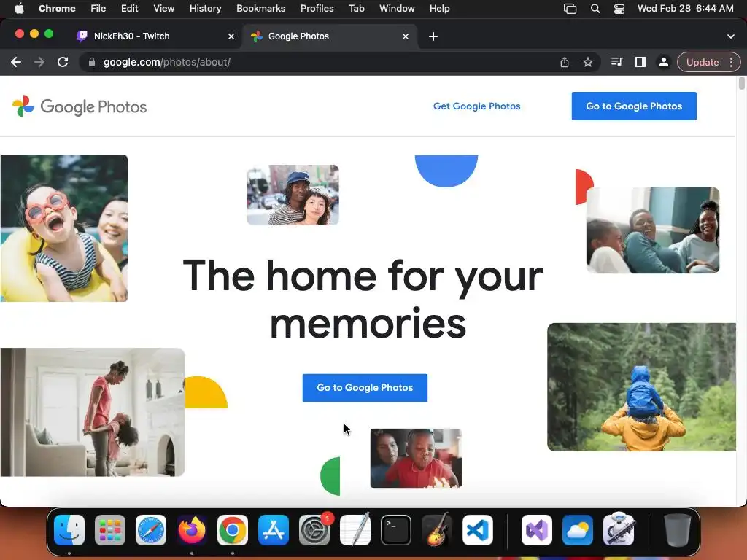The image size is (747, 560).
Task: Click the photo of child with red glasses
Action: (64, 228)
